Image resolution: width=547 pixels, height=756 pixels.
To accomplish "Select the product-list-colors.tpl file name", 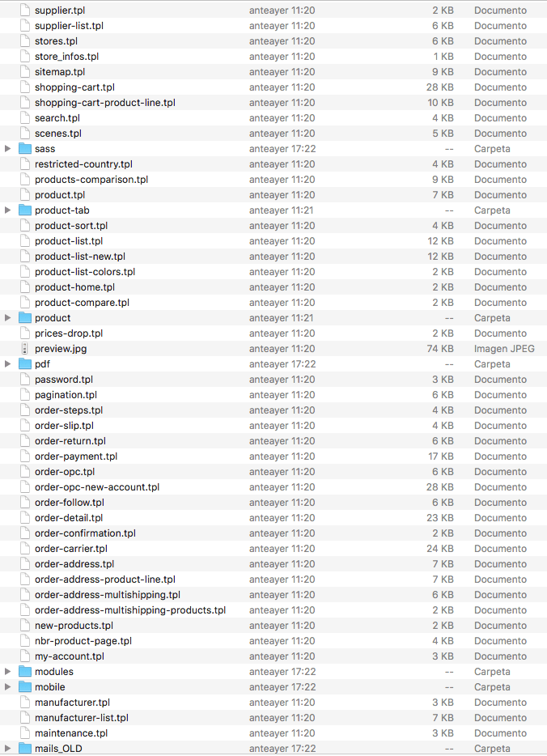I will tap(85, 272).
